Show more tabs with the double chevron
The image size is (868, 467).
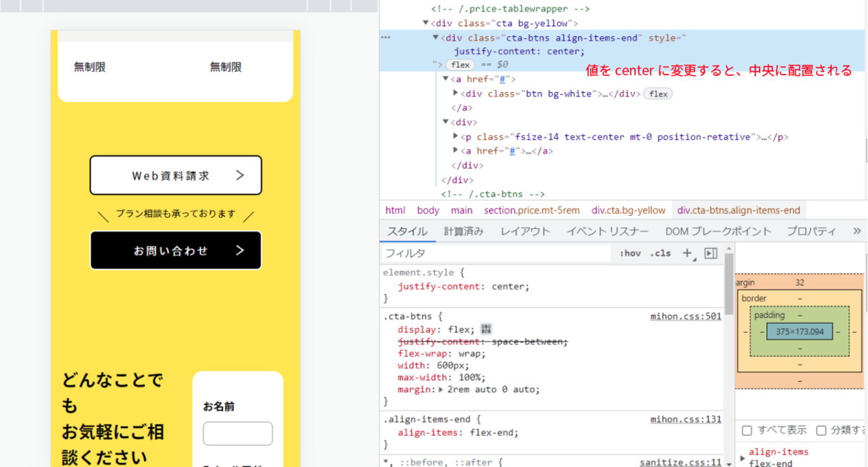coord(857,231)
